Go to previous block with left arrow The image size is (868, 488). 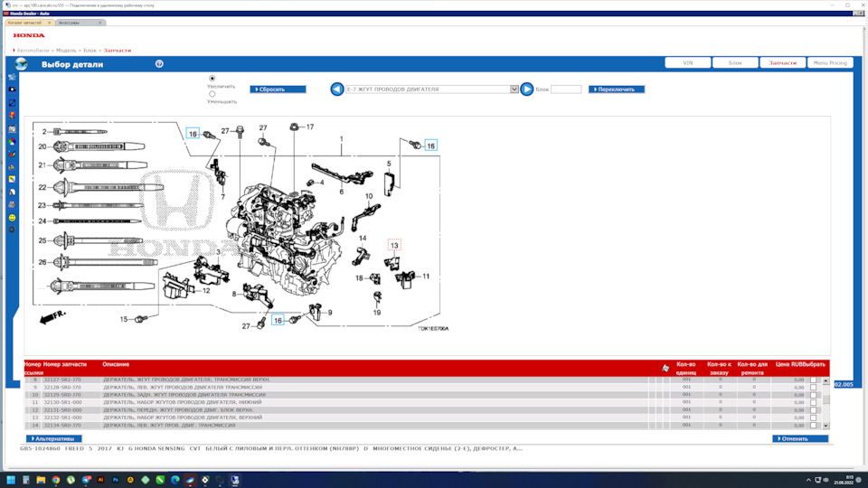tap(337, 89)
